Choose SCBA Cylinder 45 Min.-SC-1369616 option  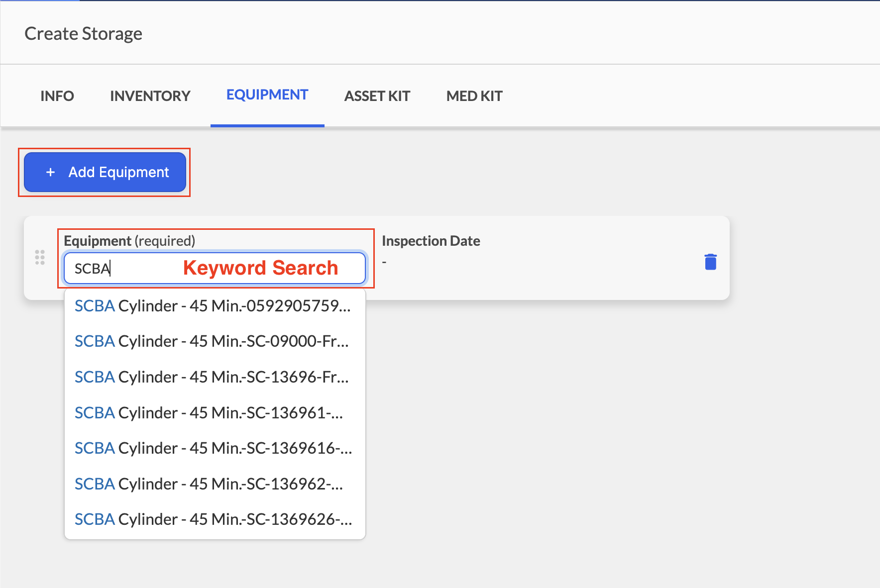(215, 448)
